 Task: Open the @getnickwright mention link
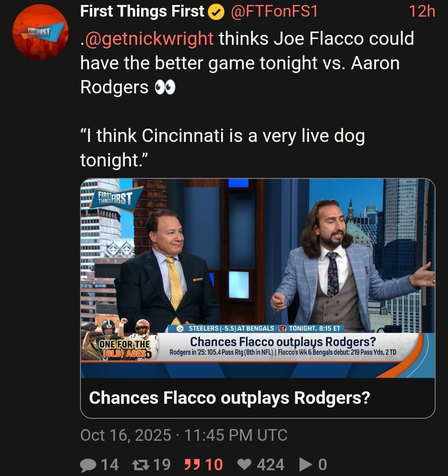[147, 39]
